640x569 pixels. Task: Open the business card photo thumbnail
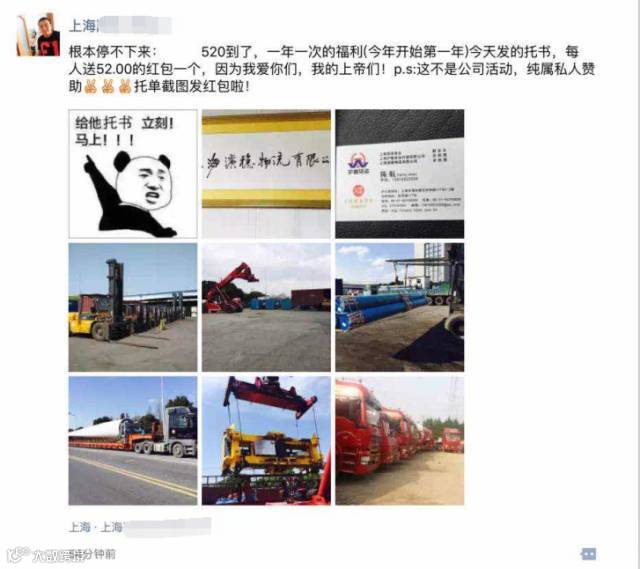pos(400,174)
